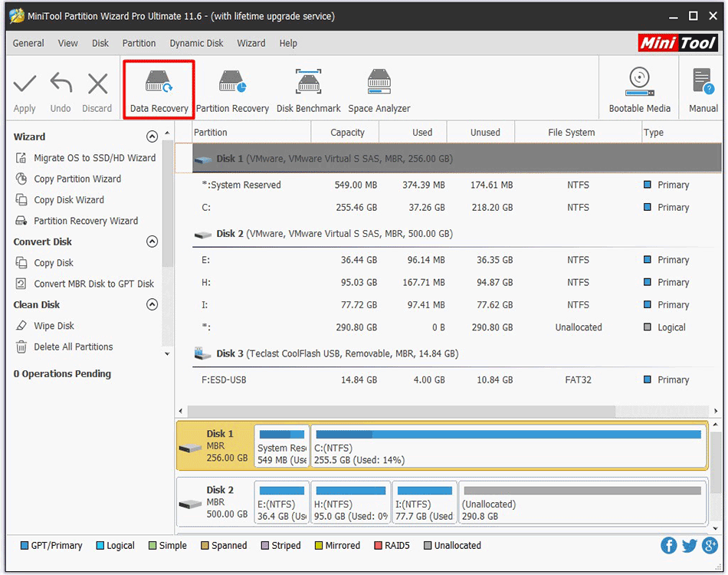This screenshot has width=728, height=575.
Task: Click the Disk 2 drive icon in list
Action: 203,235
